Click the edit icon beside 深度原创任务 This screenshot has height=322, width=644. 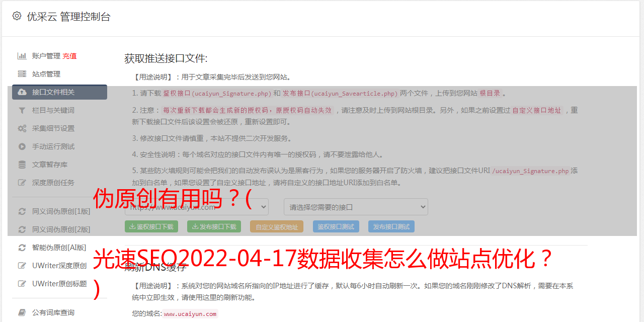[x=22, y=183]
